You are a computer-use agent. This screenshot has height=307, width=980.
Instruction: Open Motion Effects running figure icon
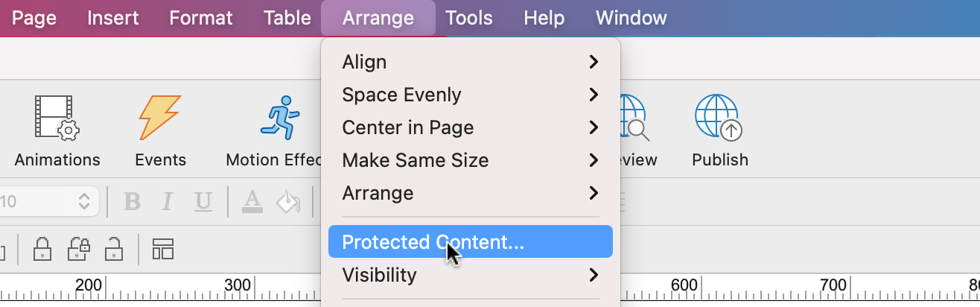click(x=279, y=119)
